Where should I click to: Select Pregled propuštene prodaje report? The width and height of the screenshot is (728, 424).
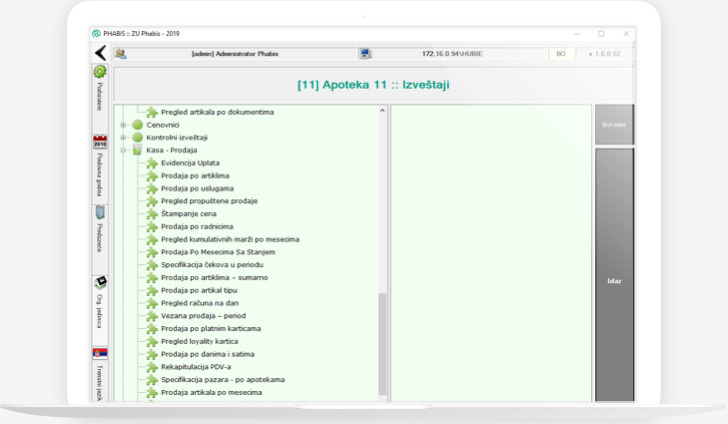coord(209,201)
